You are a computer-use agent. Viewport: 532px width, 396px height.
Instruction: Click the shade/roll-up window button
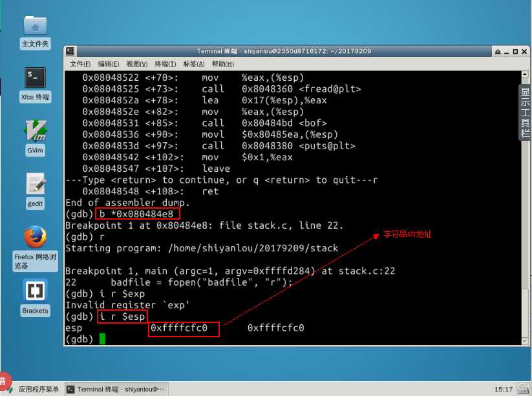[x=498, y=52]
